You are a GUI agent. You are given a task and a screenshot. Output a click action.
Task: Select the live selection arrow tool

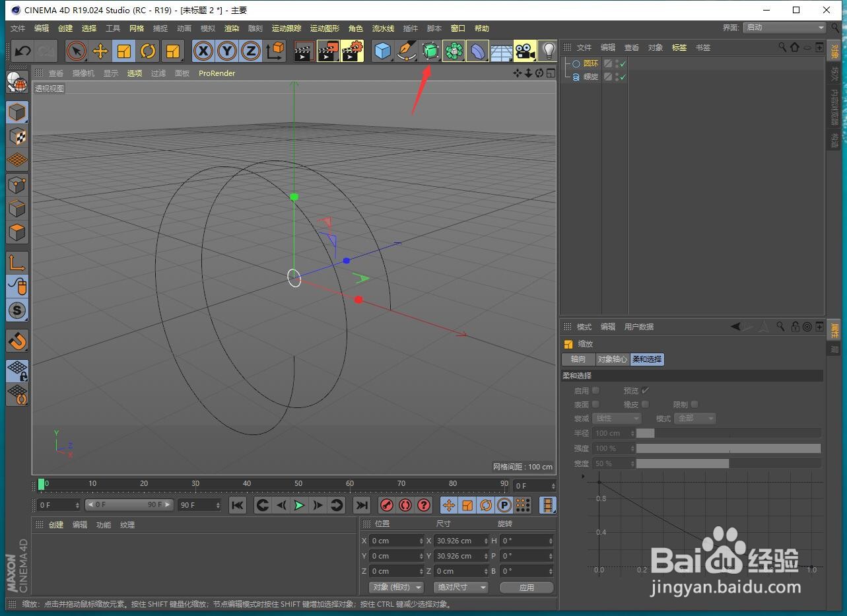tap(77, 51)
